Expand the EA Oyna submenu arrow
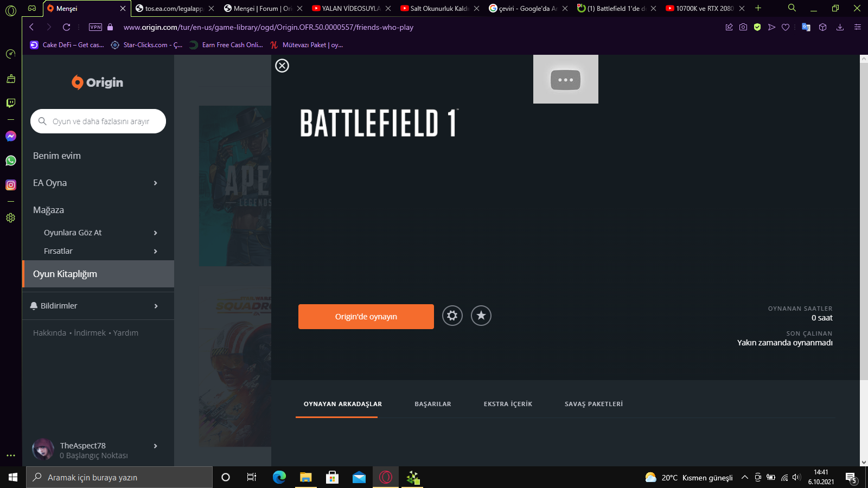 (x=156, y=183)
